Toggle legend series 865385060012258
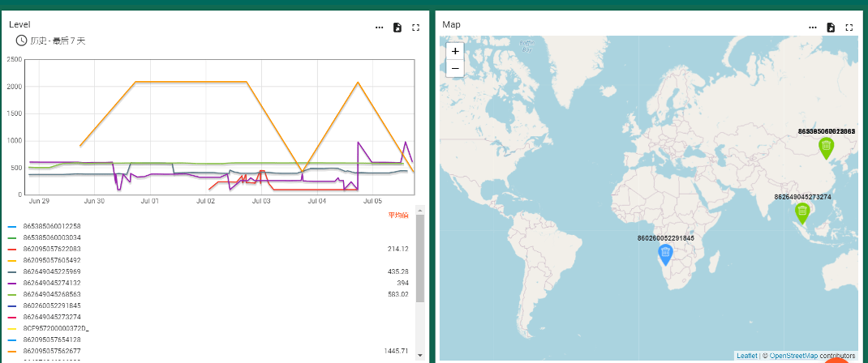This screenshot has height=363, width=868. [51, 226]
